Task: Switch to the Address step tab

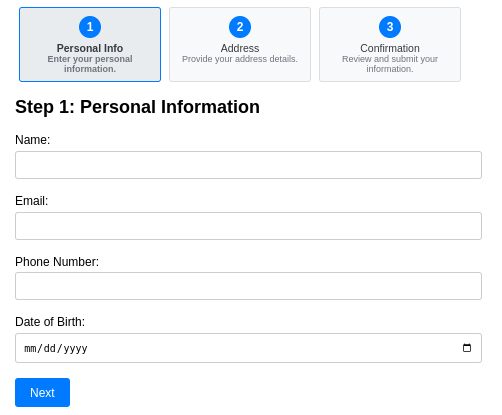Action: [240, 44]
